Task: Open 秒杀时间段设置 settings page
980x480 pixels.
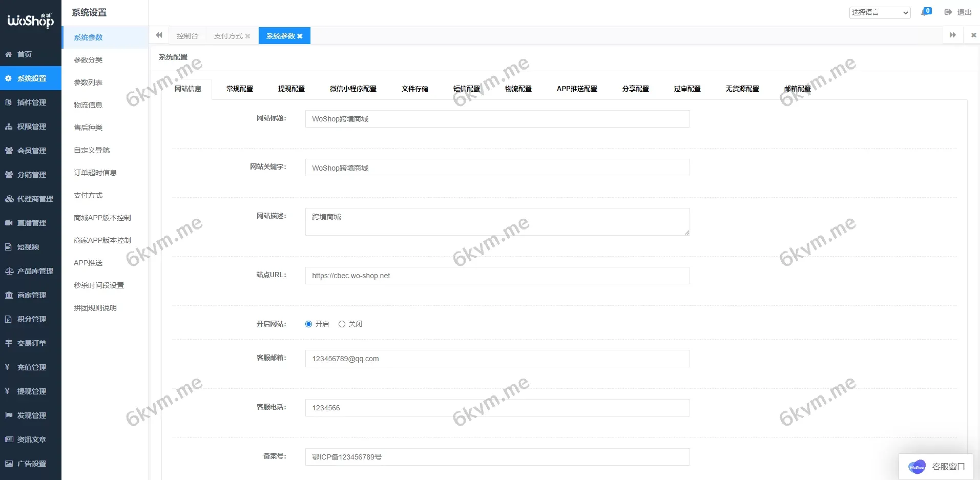Action: (98, 285)
